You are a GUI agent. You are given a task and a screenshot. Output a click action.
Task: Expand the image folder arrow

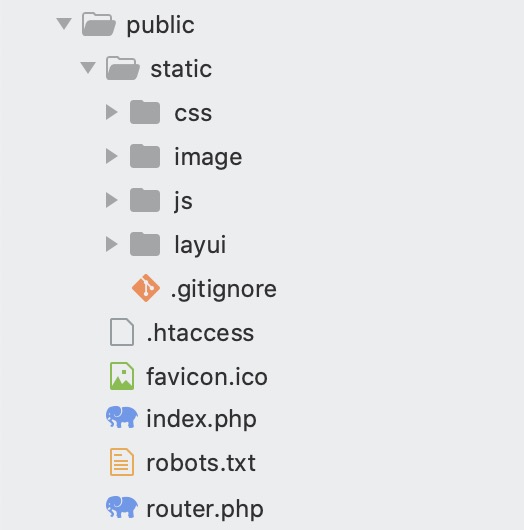(112, 156)
